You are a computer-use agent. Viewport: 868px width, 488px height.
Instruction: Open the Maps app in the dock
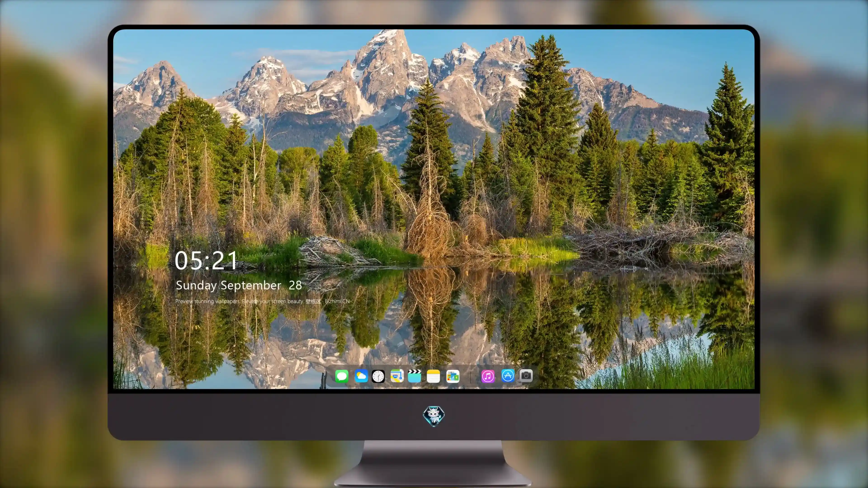point(397,376)
